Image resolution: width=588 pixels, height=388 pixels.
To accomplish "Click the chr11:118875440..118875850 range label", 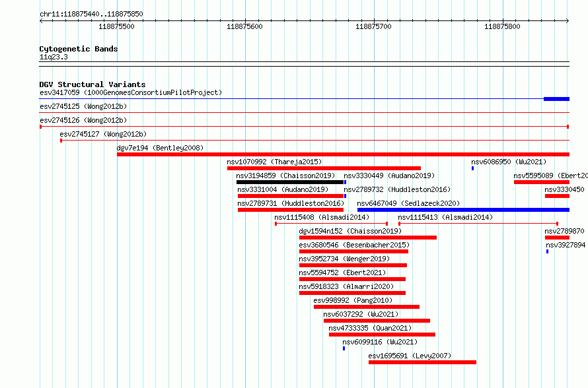I will [x=91, y=15].
